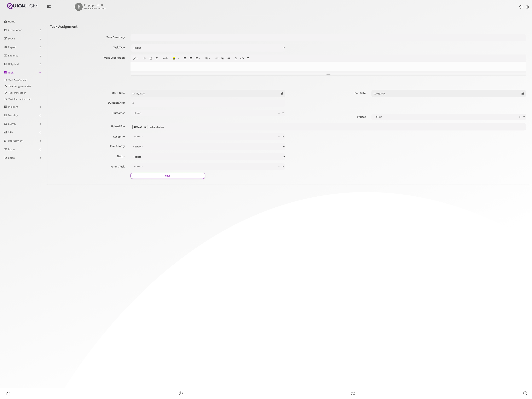
Task: Open Task Transaction List submenu item
Action: pos(19,99)
